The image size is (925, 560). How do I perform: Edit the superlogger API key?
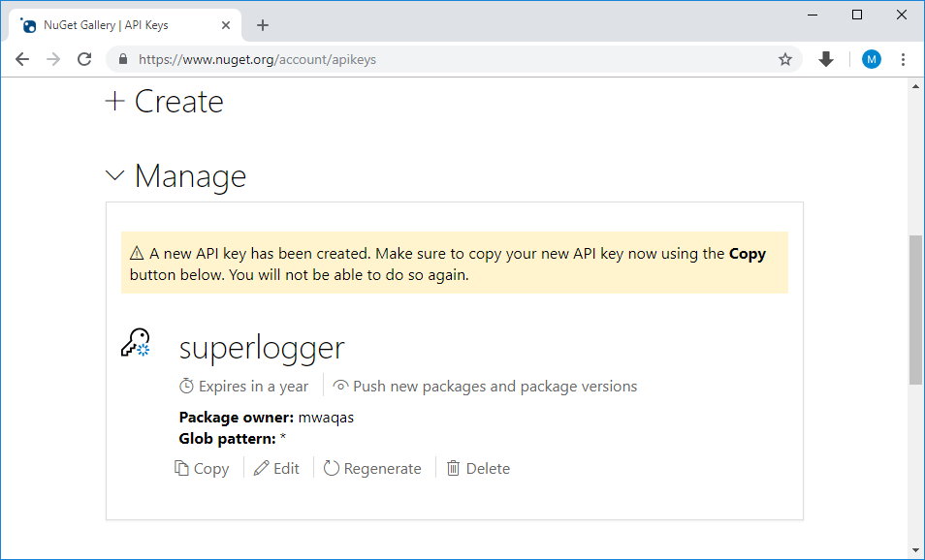pos(276,469)
